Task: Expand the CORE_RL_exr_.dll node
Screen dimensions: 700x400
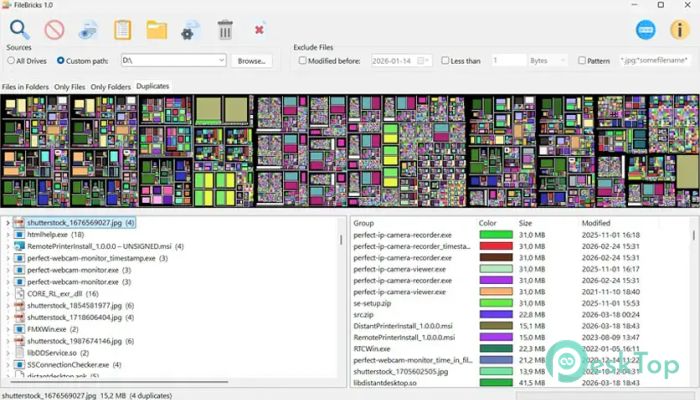Action: pos(8,293)
